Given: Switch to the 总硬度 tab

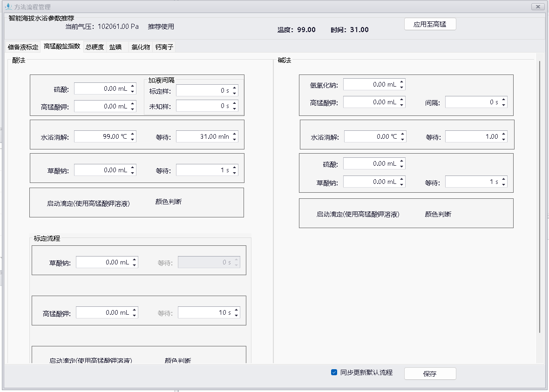Looking at the screenshot, I should tap(94, 47).
